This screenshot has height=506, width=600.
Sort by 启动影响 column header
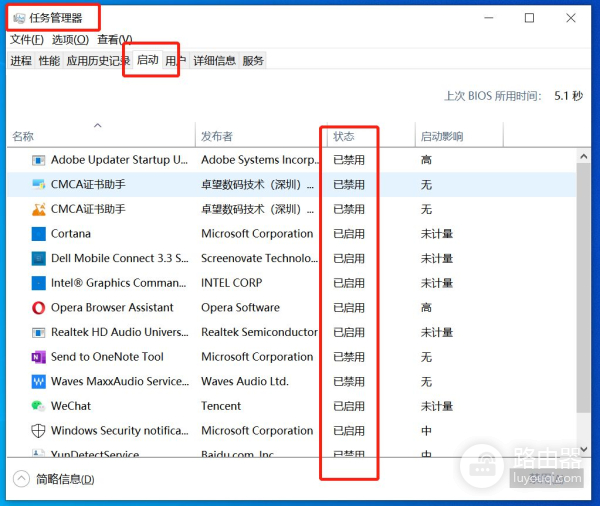click(x=441, y=136)
